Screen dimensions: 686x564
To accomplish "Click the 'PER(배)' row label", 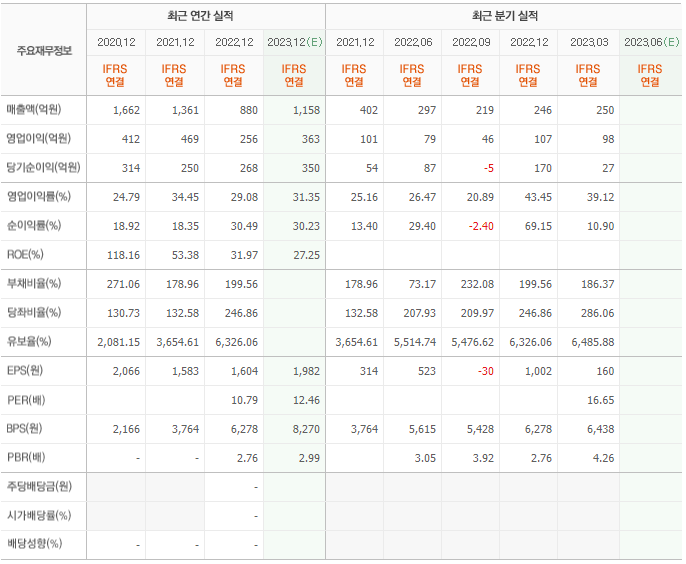I will click(26, 400).
